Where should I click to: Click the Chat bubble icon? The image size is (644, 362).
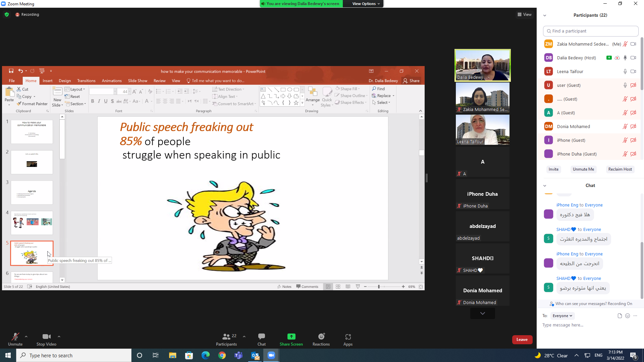261,337
